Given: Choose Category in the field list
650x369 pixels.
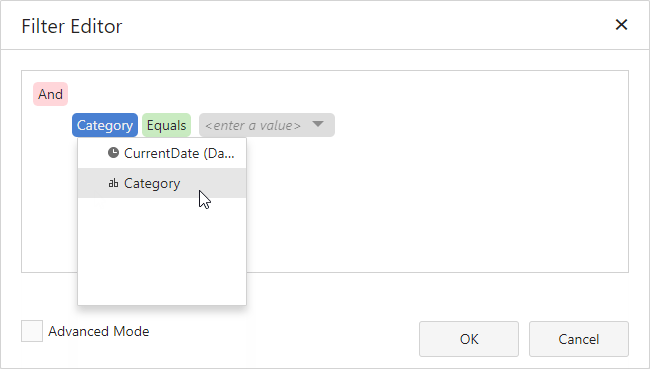Looking at the screenshot, I should [x=162, y=183].
